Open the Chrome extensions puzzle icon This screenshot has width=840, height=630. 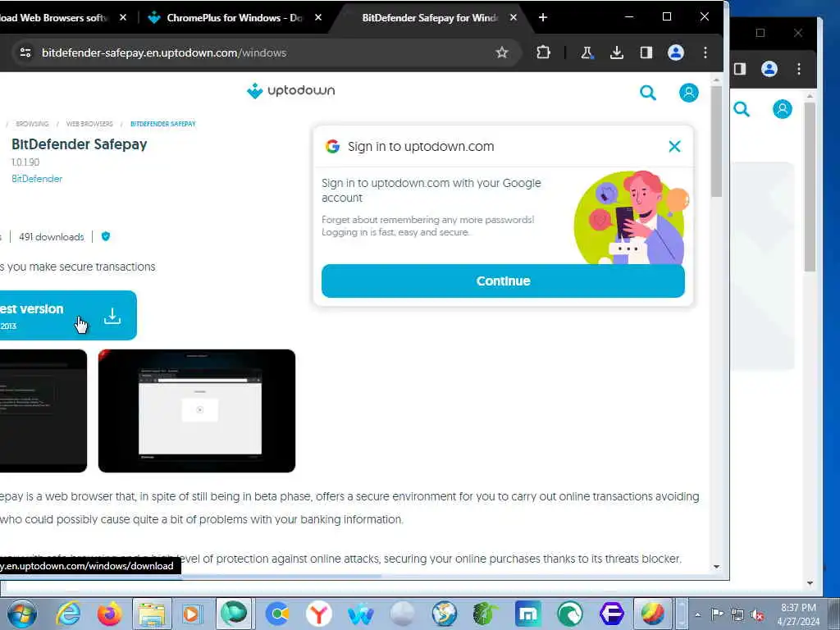tap(543, 52)
